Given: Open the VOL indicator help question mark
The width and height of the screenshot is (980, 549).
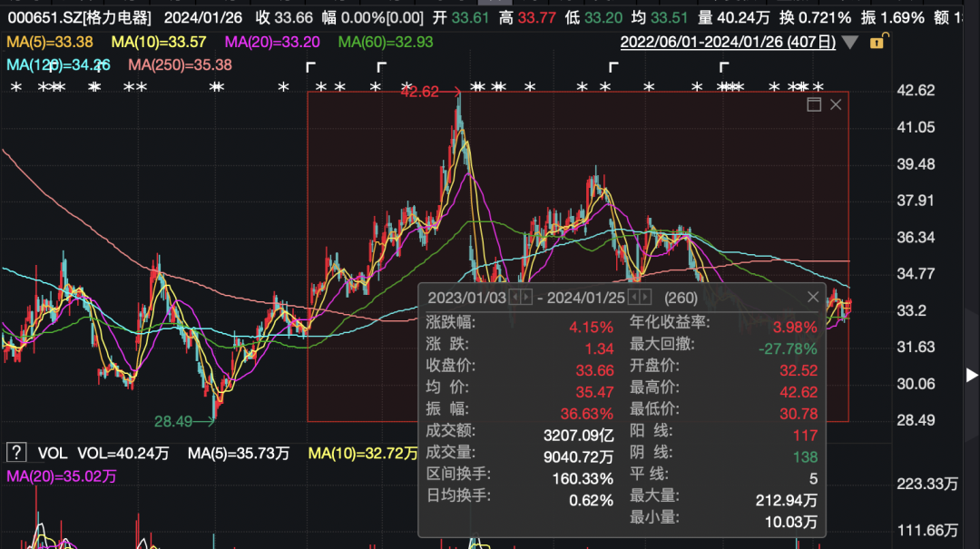Looking at the screenshot, I should 16,452.
